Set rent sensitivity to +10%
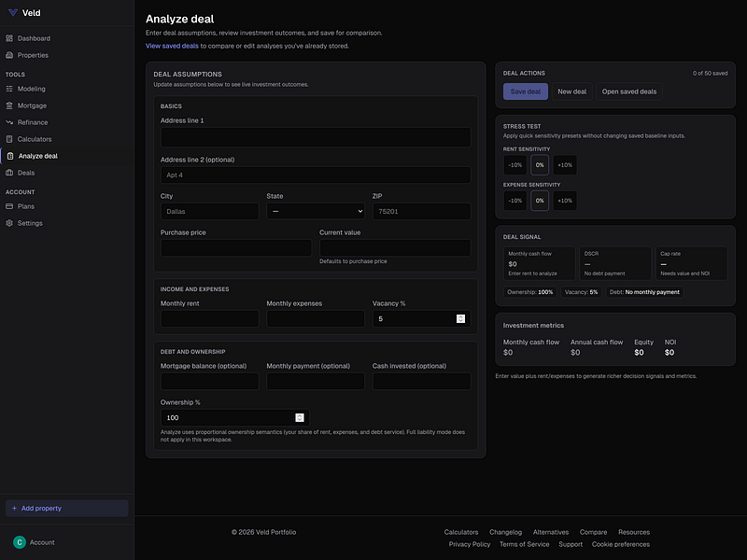The width and height of the screenshot is (747, 560). click(565, 165)
